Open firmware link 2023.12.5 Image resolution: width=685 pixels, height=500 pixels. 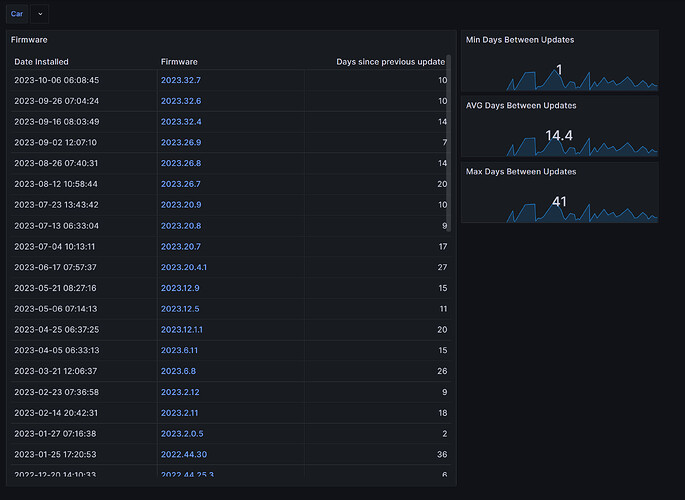click(x=180, y=309)
